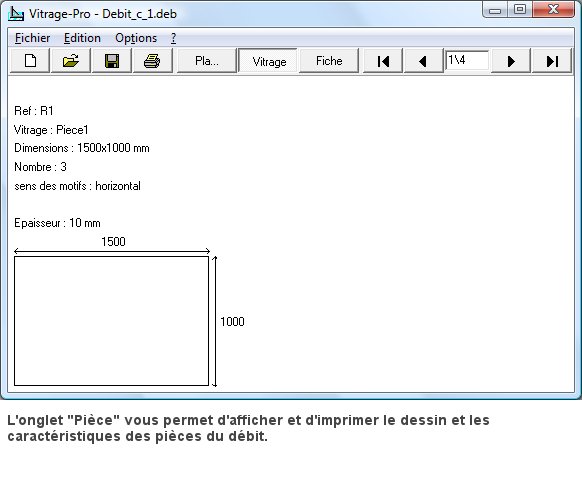This screenshot has width=582, height=490.
Task: Go to the previous piece
Action: pyautogui.click(x=423, y=61)
